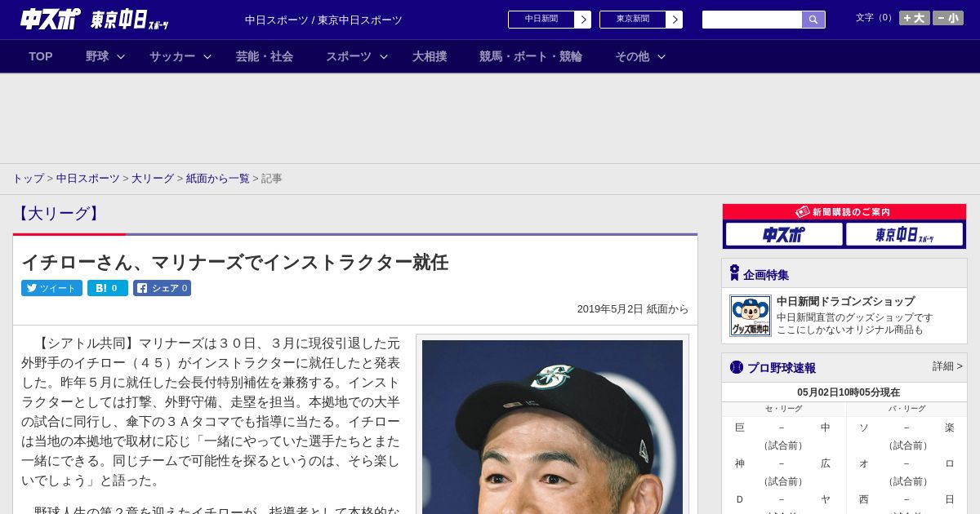Click the 中スポ logo in header
The width and height of the screenshot is (980, 514).
(51, 20)
